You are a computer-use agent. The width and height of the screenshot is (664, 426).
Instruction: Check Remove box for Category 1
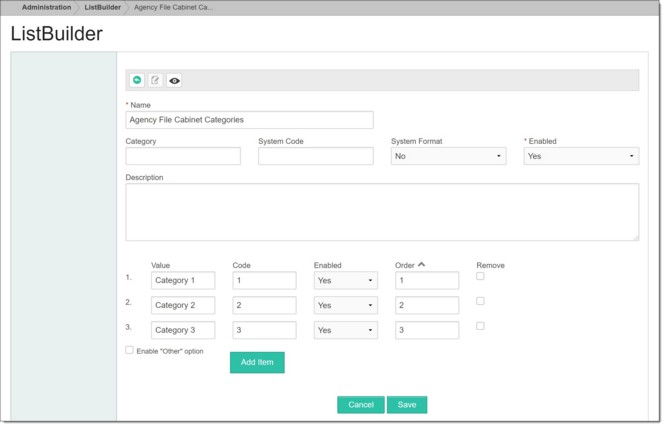pyautogui.click(x=480, y=277)
